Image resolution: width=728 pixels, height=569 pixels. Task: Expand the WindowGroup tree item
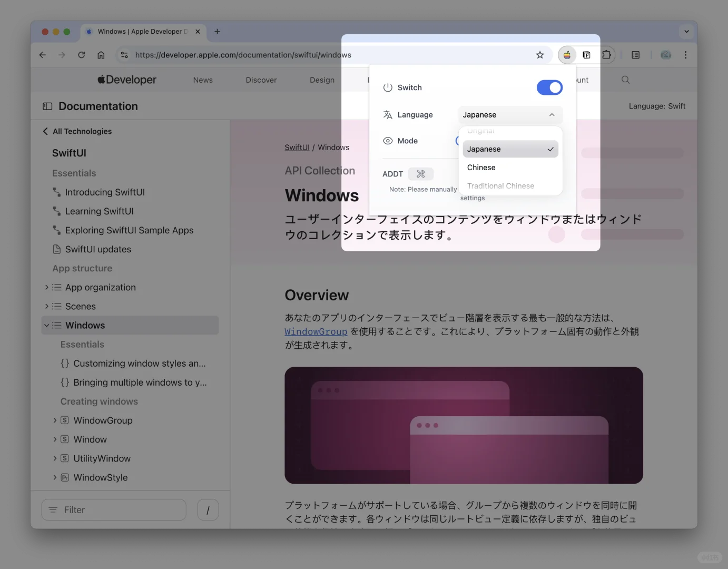coord(55,420)
